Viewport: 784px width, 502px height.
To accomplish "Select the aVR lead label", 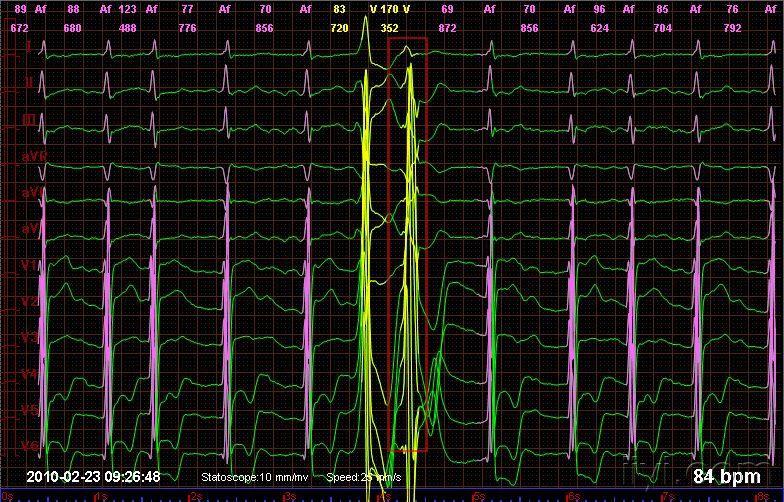I will tap(34, 156).
